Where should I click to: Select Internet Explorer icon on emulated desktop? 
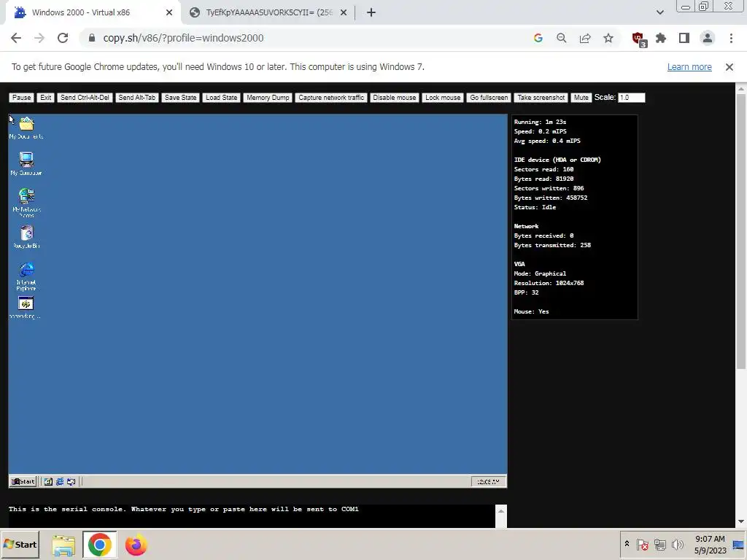click(26, 276)
